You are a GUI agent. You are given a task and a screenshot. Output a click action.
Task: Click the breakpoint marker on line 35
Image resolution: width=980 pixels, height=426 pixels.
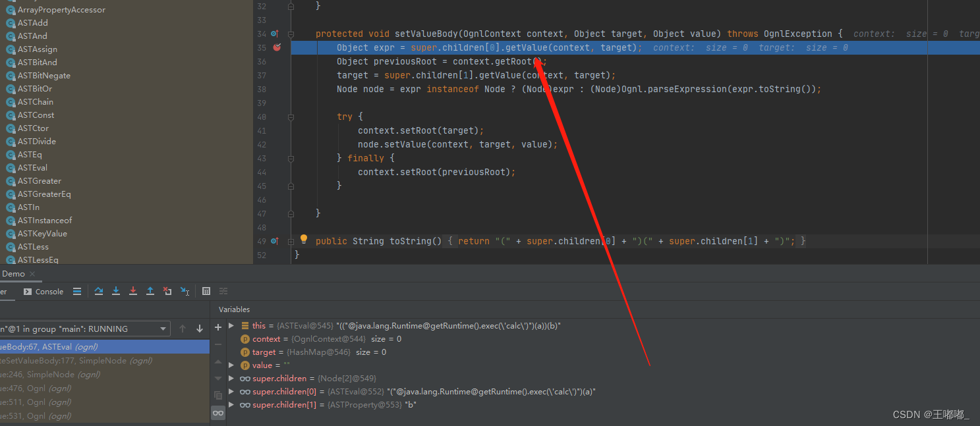click(277, 47)
